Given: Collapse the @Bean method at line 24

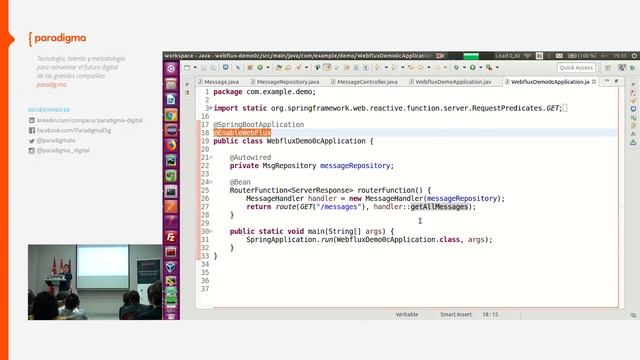Looking at the screenshot, I should click(211, 182).
